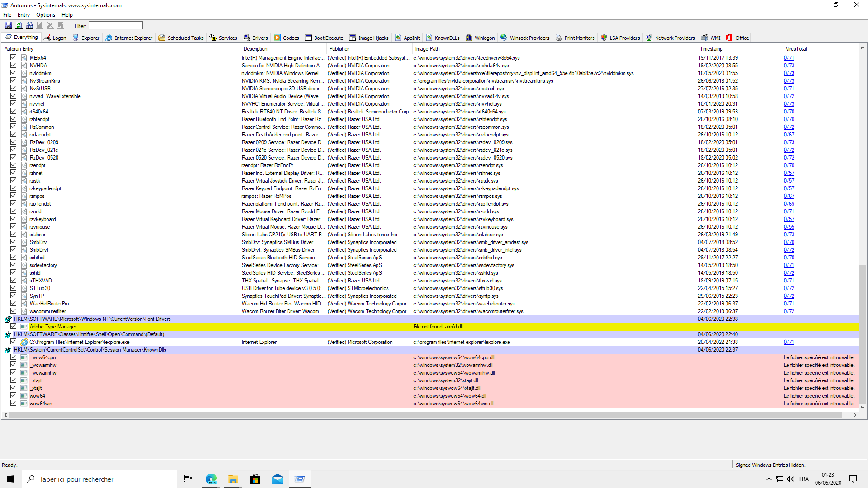868x488 pixels.
Task: Click registry icon of the KnownDlls key row
Action: 8,350
